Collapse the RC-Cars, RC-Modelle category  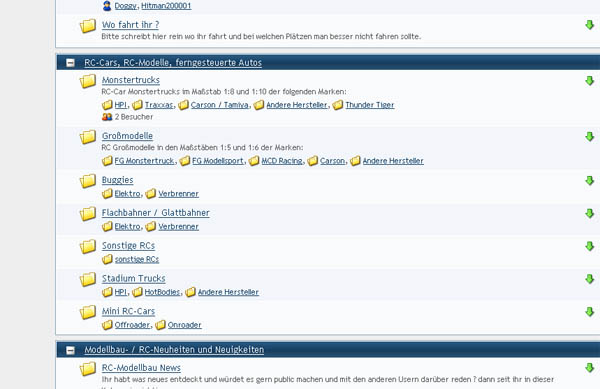click(70, 63)
